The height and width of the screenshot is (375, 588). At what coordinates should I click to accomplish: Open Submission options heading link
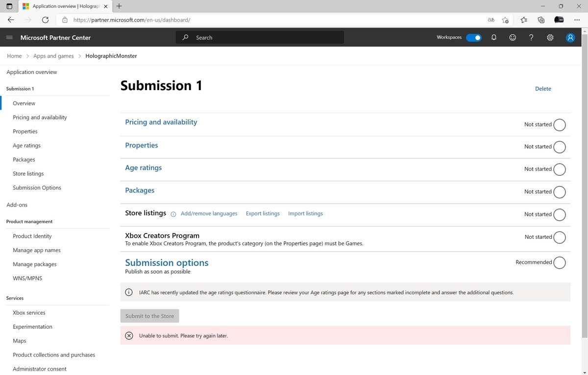[x=167, y=263]
